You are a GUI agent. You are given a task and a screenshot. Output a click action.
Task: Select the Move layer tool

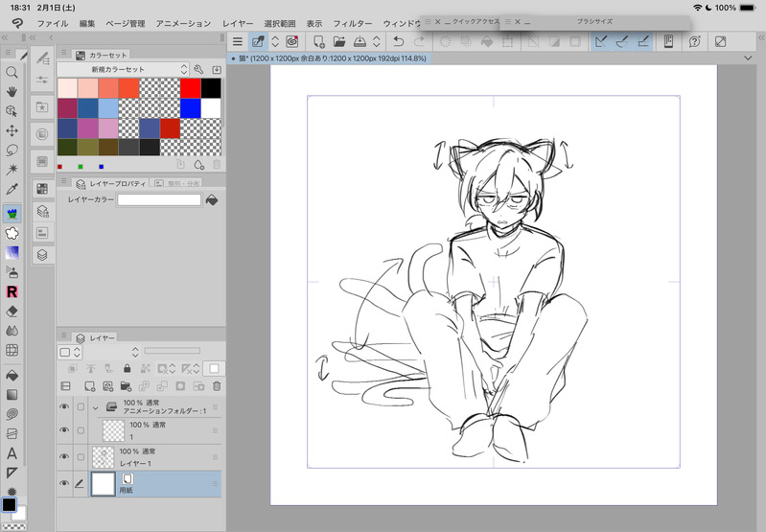[x=12, y=130]
